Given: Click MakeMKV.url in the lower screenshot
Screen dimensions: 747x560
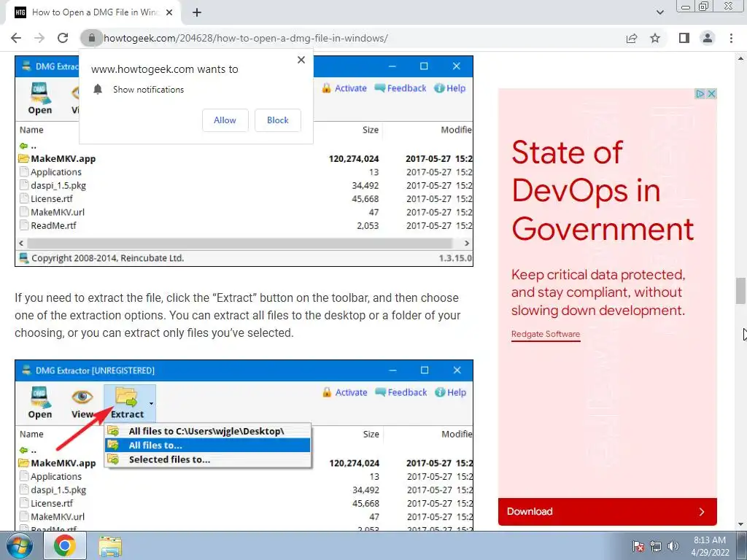Looking at the screenshot, I should [52, 517].
